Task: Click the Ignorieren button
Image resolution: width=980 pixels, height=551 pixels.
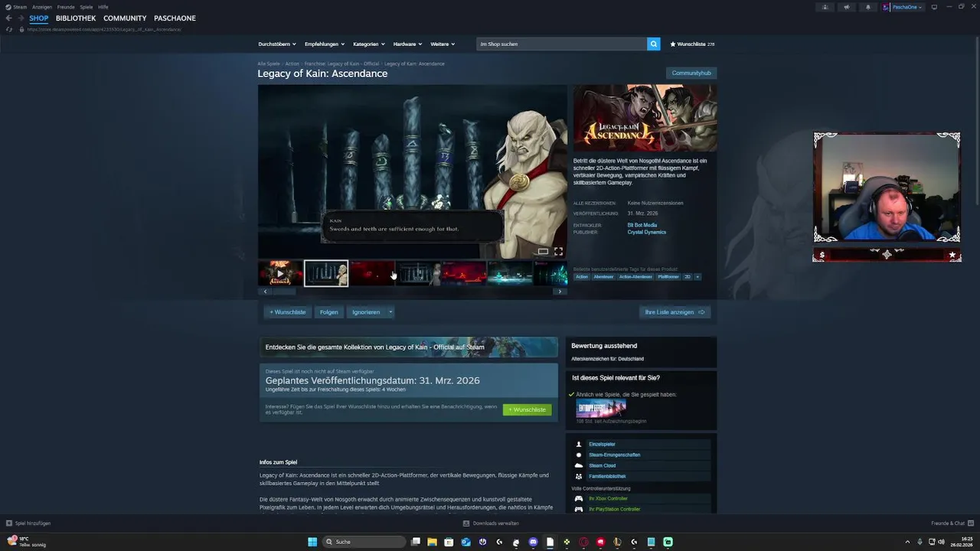Action: point(366,312)
